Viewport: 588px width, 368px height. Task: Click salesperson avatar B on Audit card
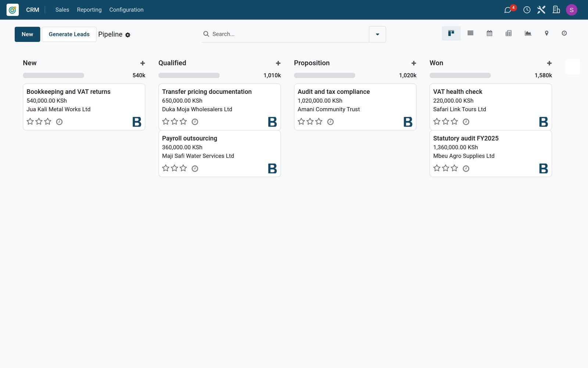(x=408, y=122)
